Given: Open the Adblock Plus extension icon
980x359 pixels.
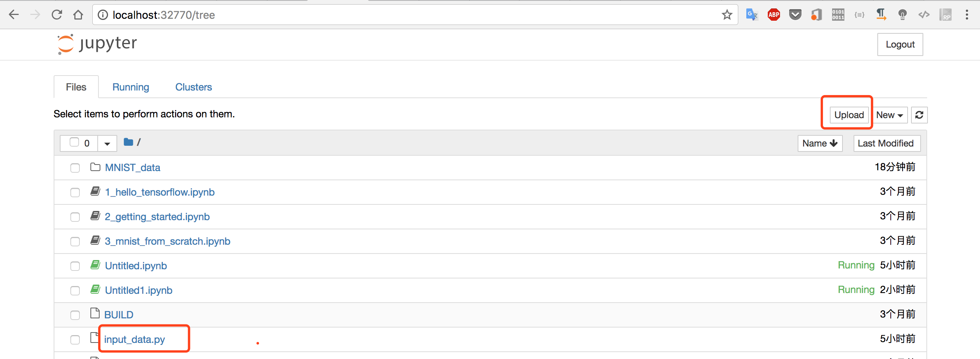Looking at the screenshot, I should pyautogui.click(x=774, y=15).
